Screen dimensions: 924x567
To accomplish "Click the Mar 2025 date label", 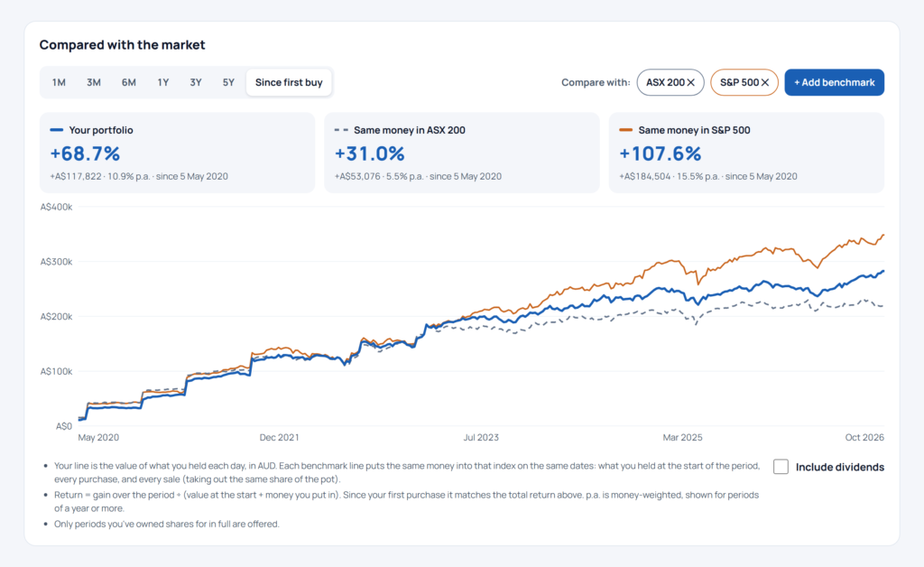I will (682, 437).
